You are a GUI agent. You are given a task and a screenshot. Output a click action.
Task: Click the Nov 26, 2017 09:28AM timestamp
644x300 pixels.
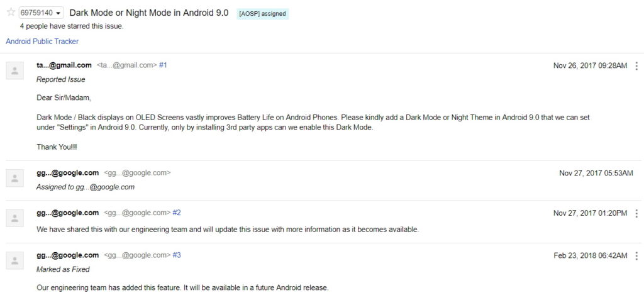590,66
